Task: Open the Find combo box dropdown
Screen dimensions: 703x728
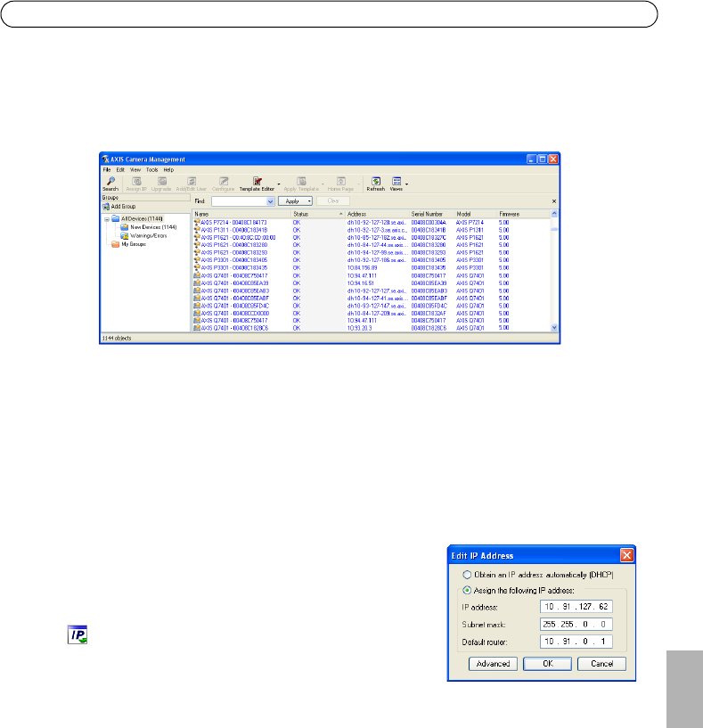Action: (270, 201)
